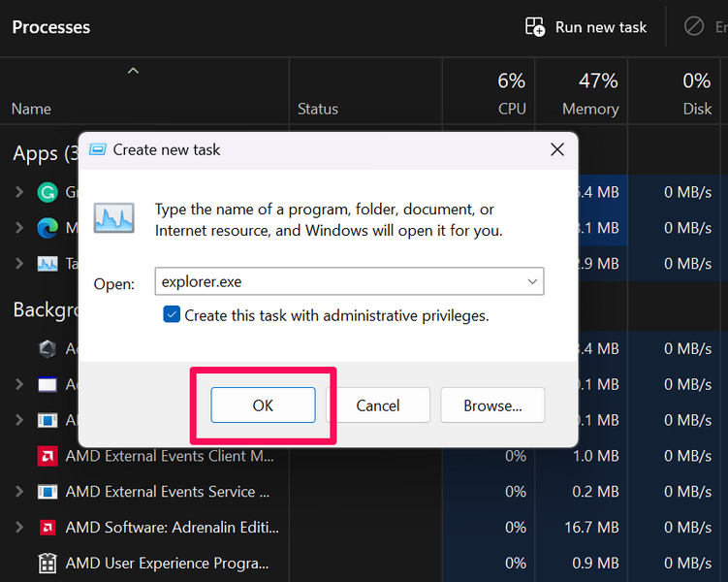Click the End task icon in toolbar
The height and width of the screenshot is (582, 728).
coord(694,27)
